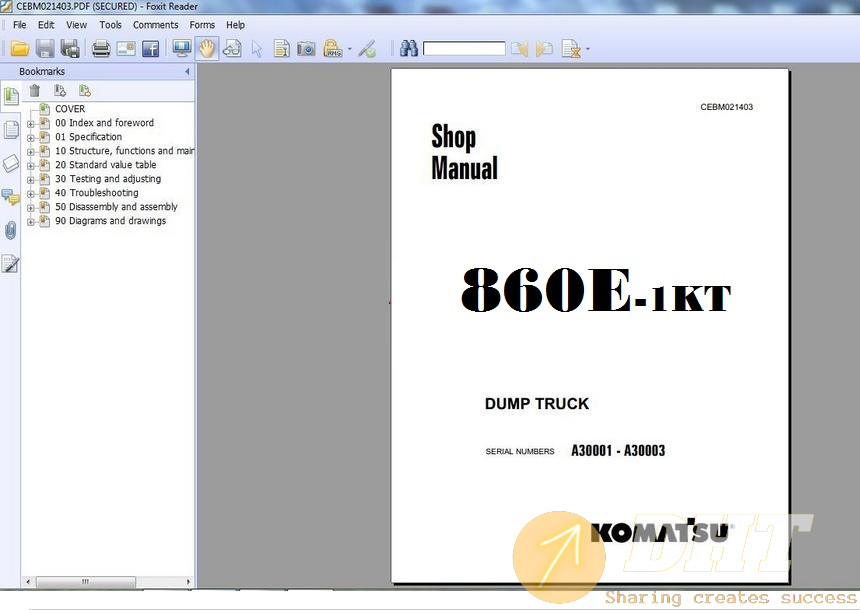The width and height of the screenshot is (860, 610).
Task: Expand the 40 Troubleshooting bookmark
Action: [31, 194]
